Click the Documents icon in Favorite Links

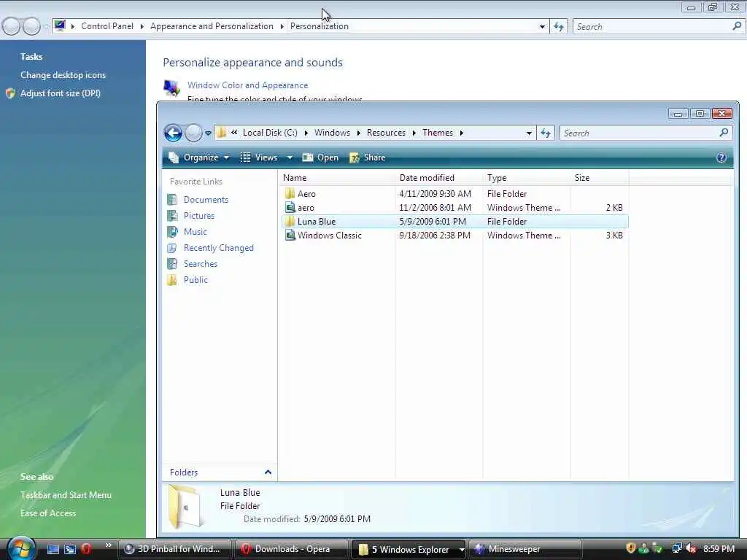(172, 200)
